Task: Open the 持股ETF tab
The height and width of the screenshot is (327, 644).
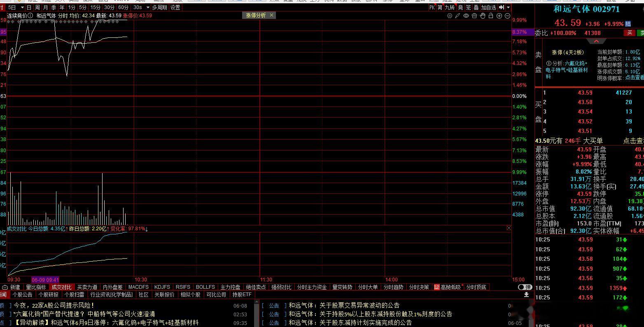Action: click(242, 295)
